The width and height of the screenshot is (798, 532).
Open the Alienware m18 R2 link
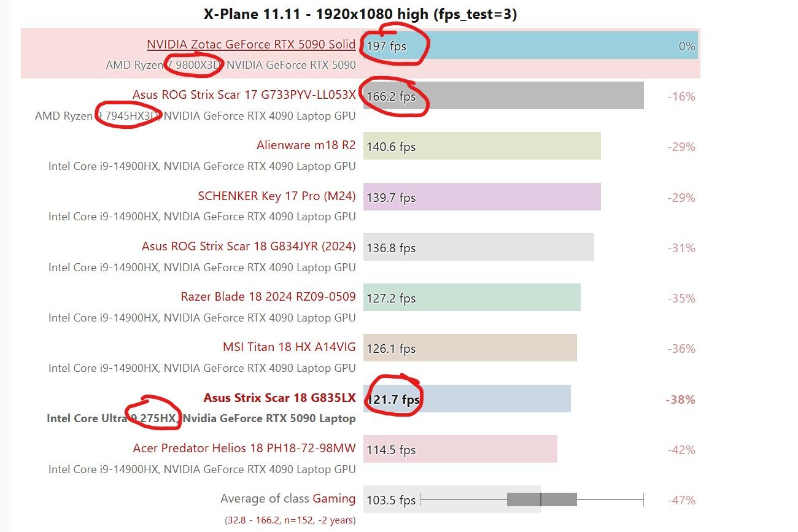point(306,145)
